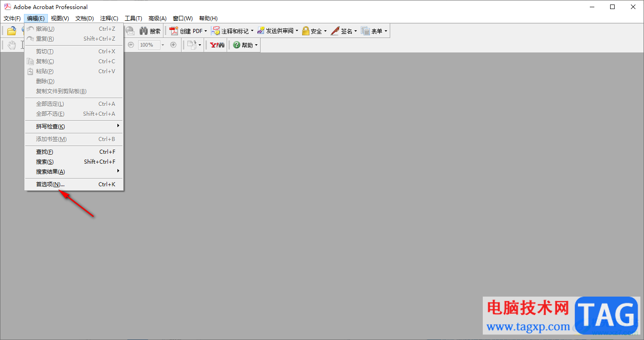Open the Tools (工具) menu
644x340 pixels.
tap(133, 19)
